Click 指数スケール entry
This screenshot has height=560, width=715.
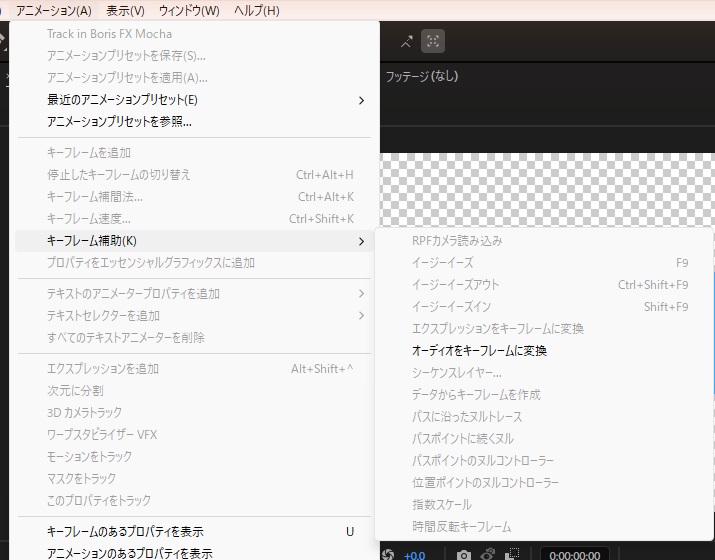tap(544, 504)
